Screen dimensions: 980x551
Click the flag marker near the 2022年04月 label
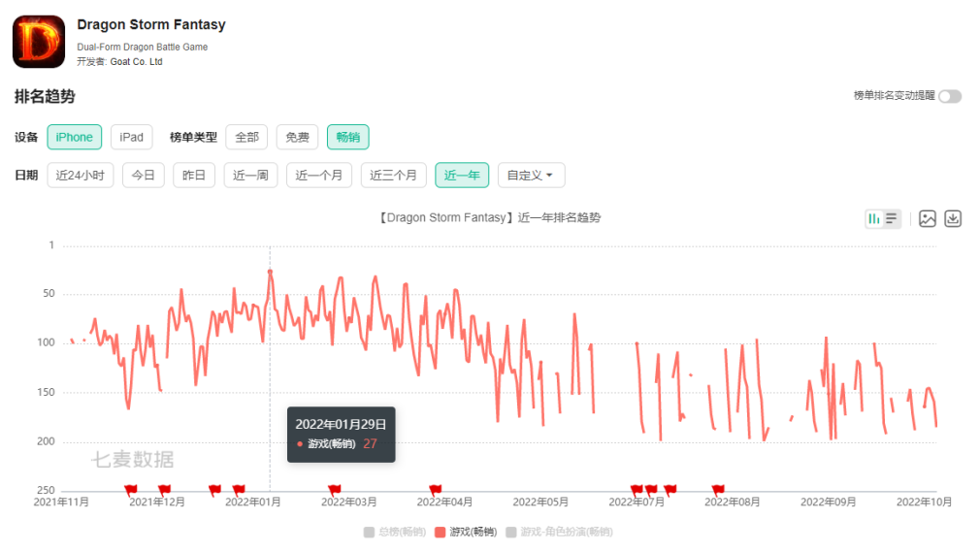(435, 490)
